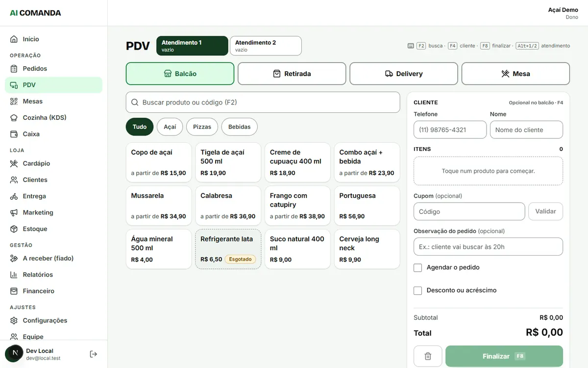Click the Dev Local avatar circle

click(14, 353)
